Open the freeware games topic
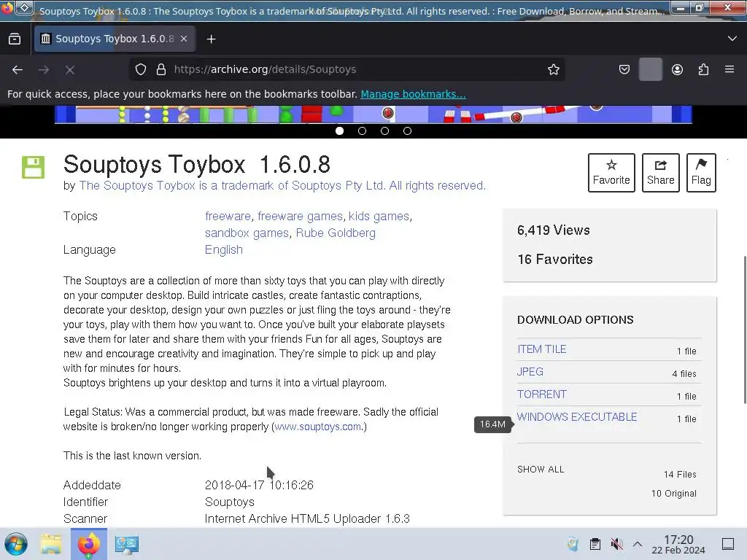The height and width of the screenshot is (560, 747). (300, 216)
